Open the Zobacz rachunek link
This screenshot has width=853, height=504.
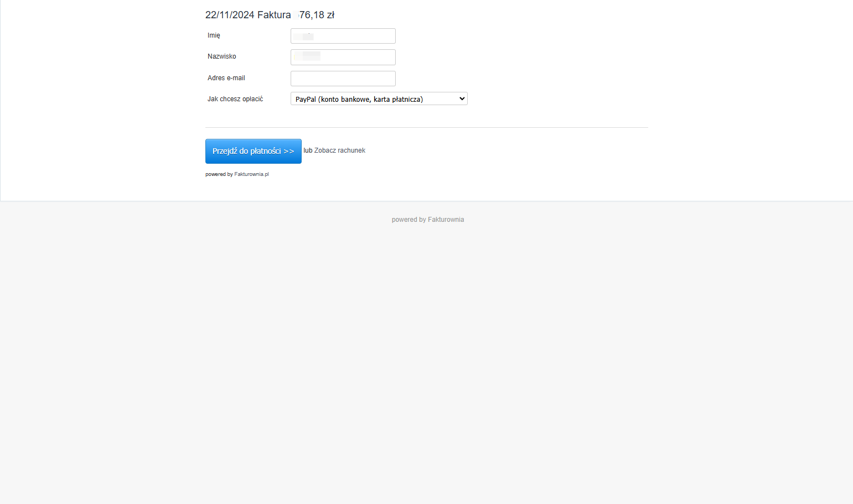click(x=340, y=150)
